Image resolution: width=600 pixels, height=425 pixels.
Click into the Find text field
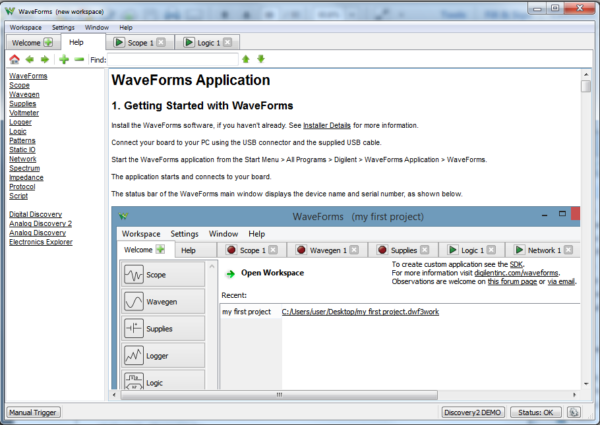(x=173, y=60)
